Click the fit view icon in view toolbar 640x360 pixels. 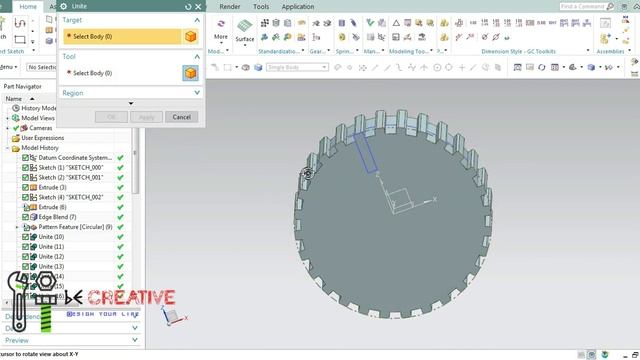[x=517, y=67]
